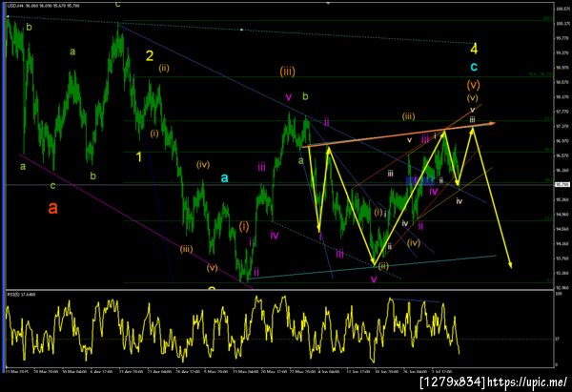Click the USDJ,H4 symbol header text
Viewport: 572px width, 392px height.
click(x=44, y=6)
